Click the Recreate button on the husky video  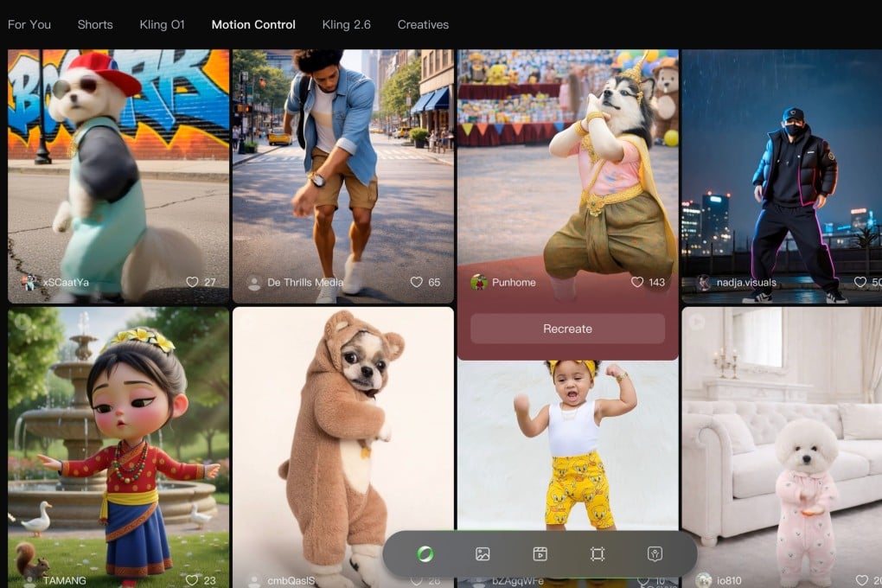(567, 329)
